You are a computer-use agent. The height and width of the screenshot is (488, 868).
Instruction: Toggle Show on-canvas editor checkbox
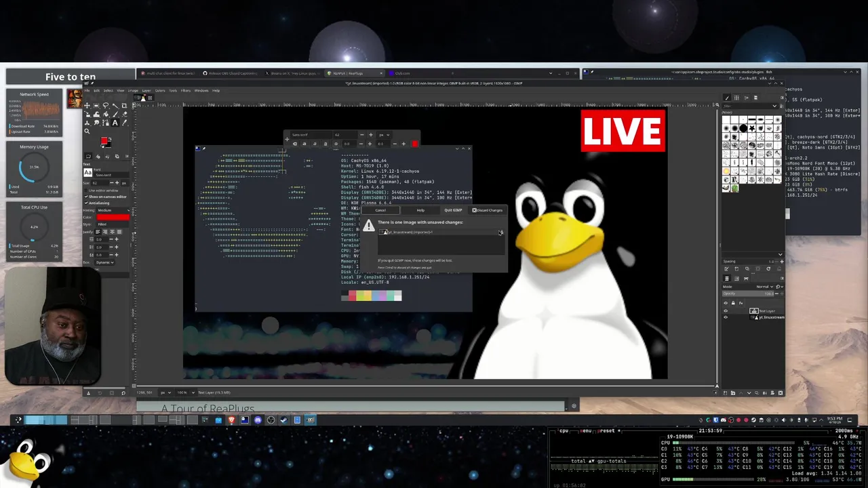click(86, 197)
